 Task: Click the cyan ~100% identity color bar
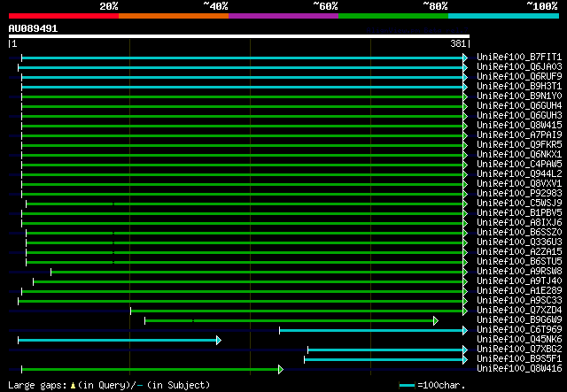pos(504,16)
